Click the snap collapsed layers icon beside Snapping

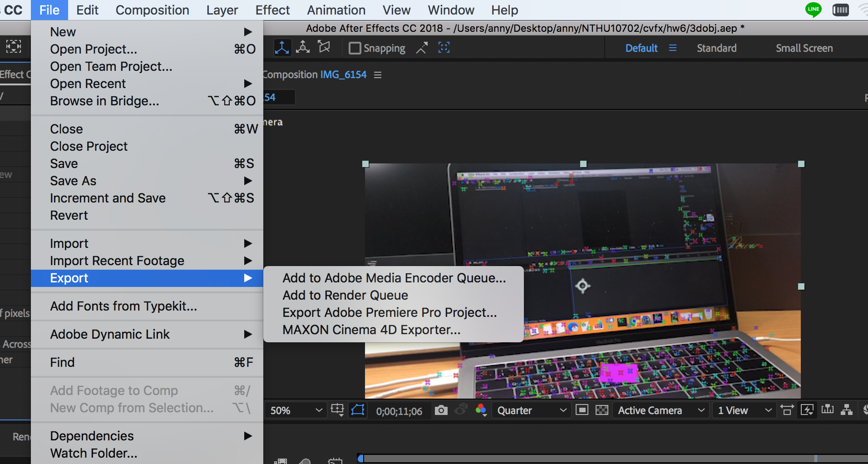tap(422, 48)
